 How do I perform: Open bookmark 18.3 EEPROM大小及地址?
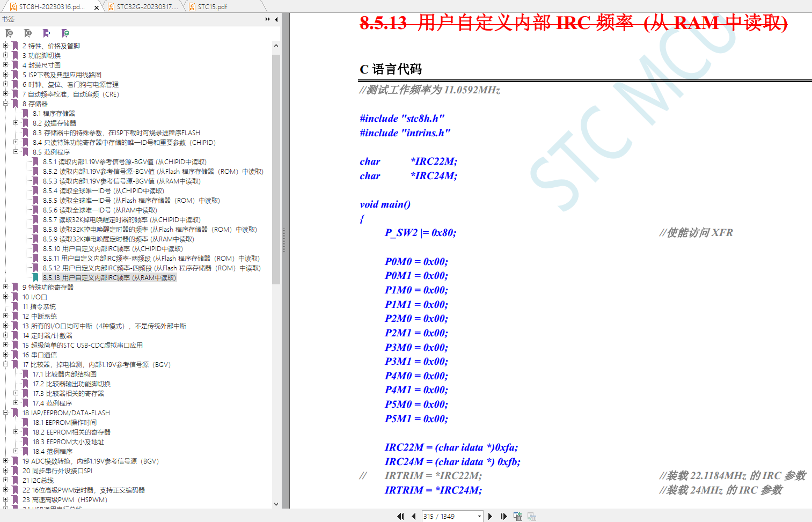(68, 442)
